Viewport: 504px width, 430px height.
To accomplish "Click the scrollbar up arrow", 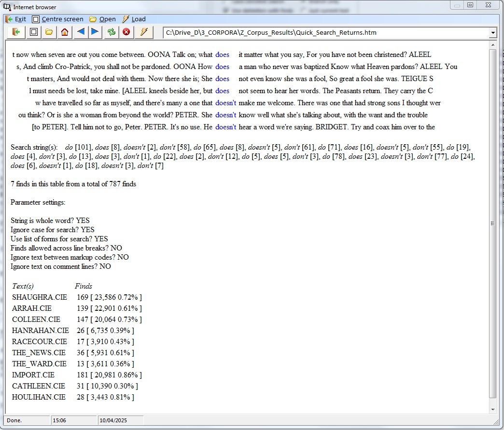I will pos(492,45).
